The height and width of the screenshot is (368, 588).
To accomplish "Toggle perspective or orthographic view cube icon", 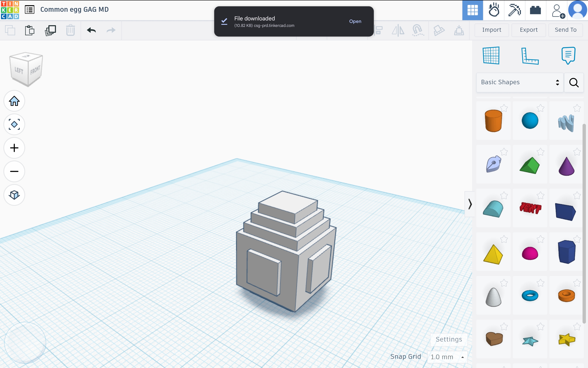I will tap(14, 195).
